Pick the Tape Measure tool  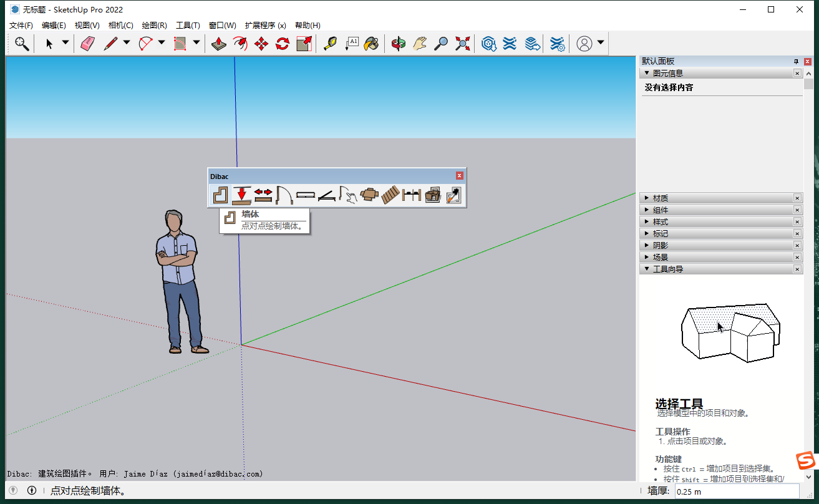coord(330,44)
